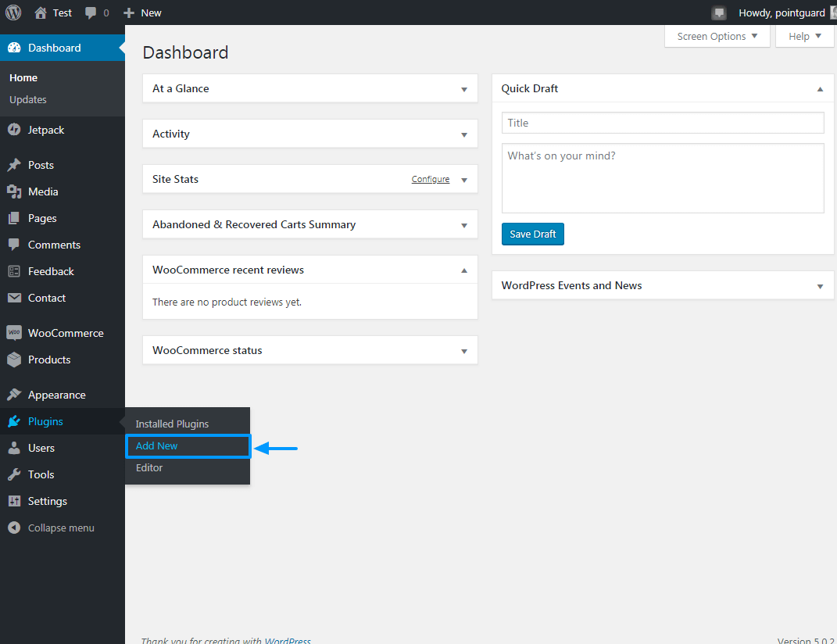Collapse the WooCommerce recent reviews panel
Screen dimensions: 837x644
point(464,270)
